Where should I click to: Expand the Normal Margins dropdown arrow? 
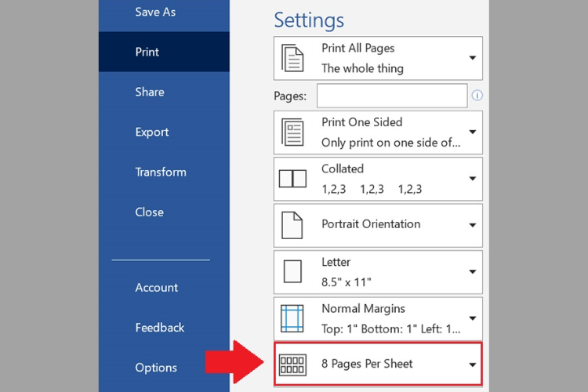coord(473,318)
